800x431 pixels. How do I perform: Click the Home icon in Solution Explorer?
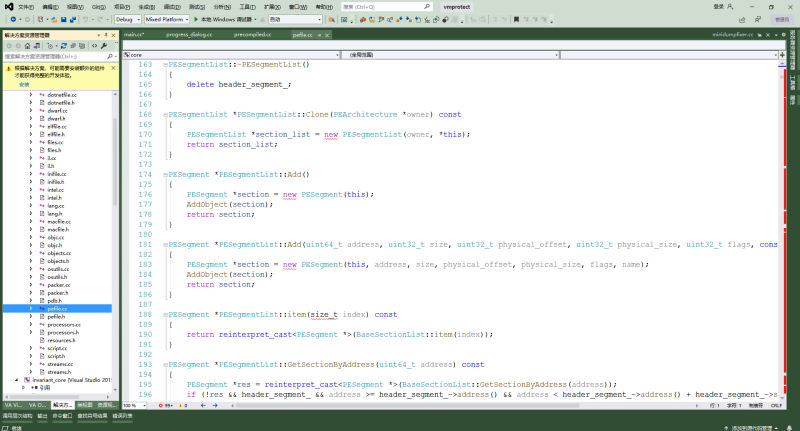pos(26,45)
